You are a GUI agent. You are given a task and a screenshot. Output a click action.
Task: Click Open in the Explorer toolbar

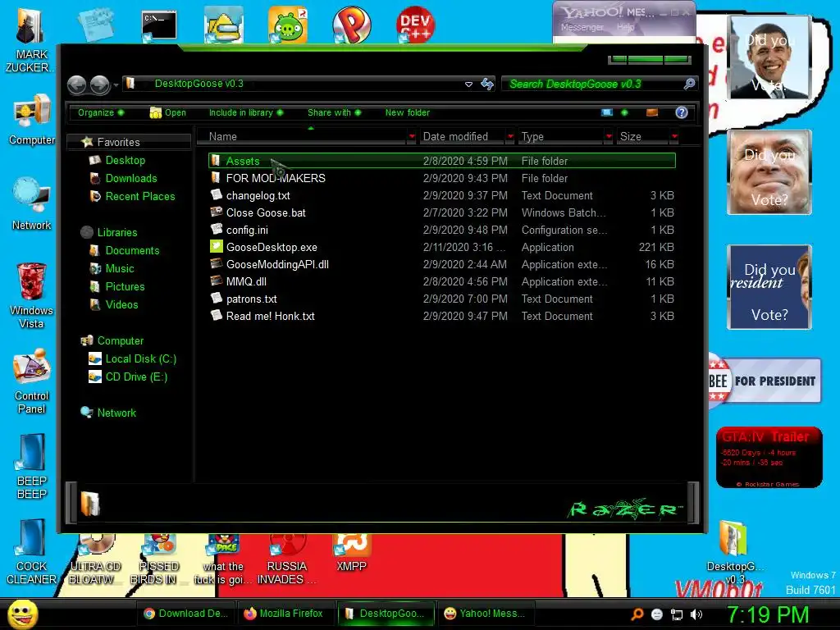point(168,112)
